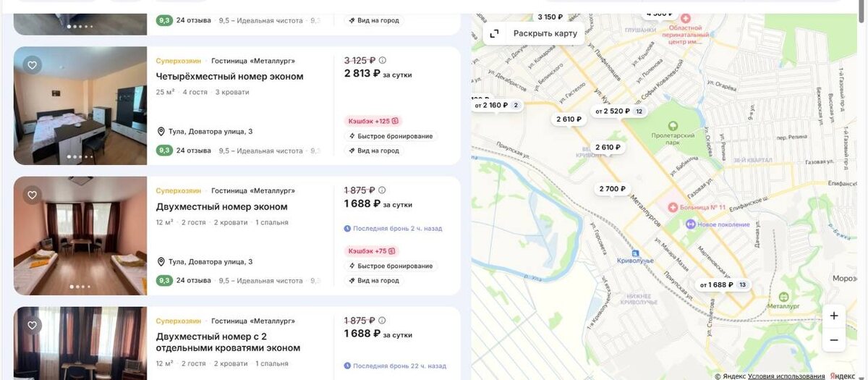View photo of Четырёхместный номер эконом room
Screen dimensions: 868x380
tap(80, 106)
